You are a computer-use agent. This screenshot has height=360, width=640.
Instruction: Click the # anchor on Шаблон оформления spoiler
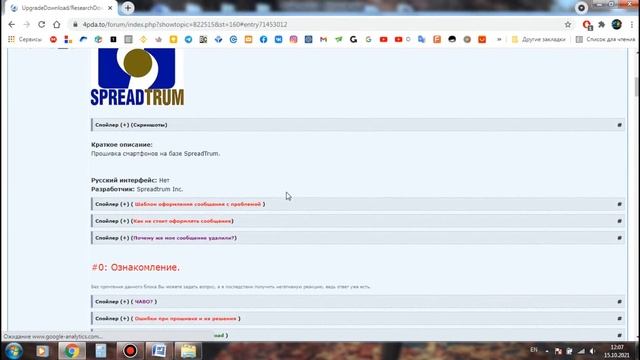pyautogui.click(x=619, y=204)
